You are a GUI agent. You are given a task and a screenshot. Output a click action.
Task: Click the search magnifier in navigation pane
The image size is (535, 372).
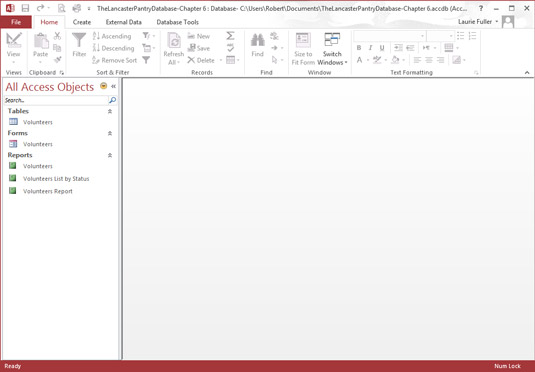point(112,100)
